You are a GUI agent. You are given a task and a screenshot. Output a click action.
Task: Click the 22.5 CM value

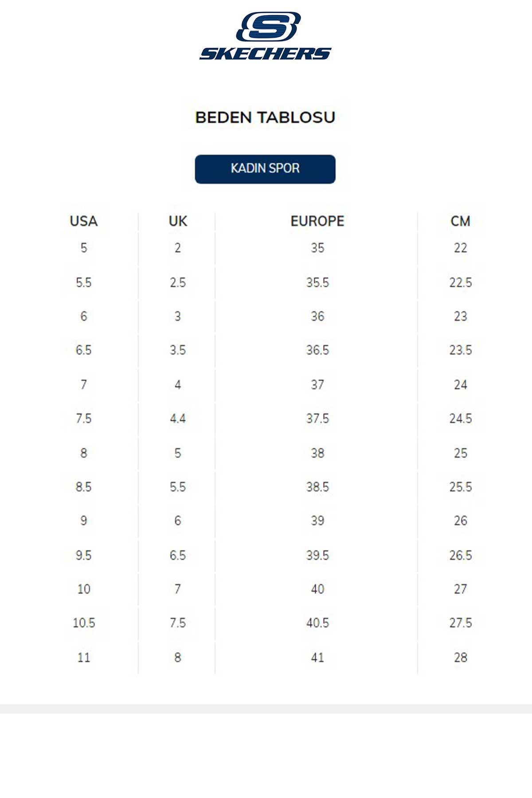click(x=460, y=282)
